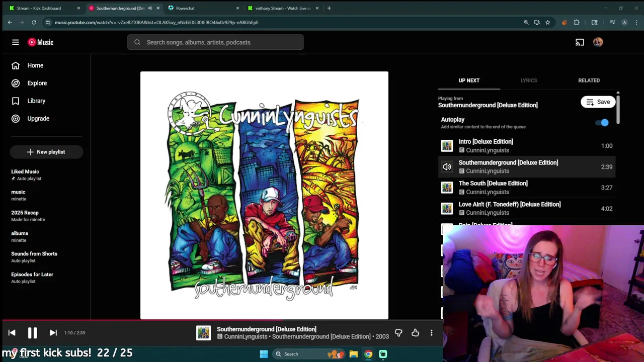Select currently playing Southernunderground queue row
The image size is (644, 362).
coord(527,166)
